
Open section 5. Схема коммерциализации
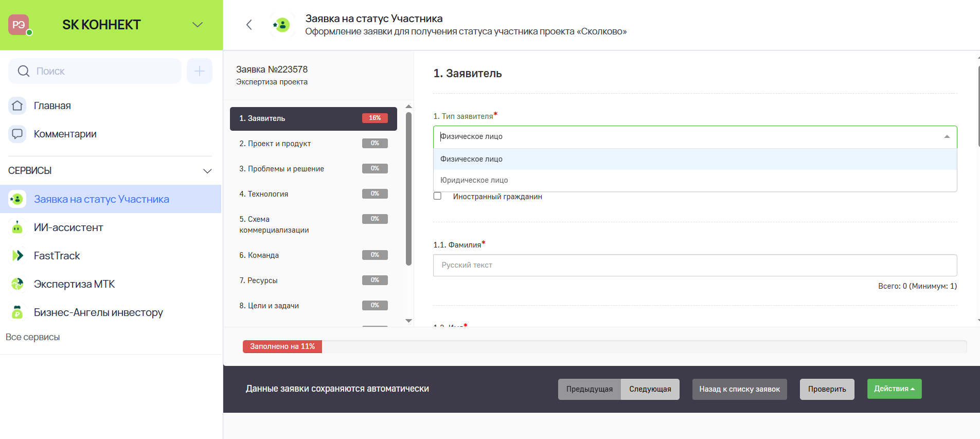coord(313,224)
